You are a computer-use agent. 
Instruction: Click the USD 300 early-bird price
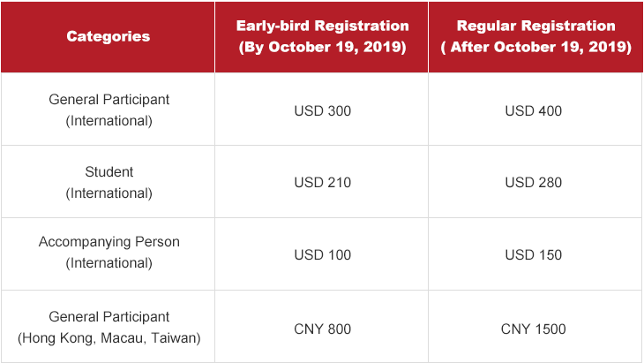(x=322, y=111)
